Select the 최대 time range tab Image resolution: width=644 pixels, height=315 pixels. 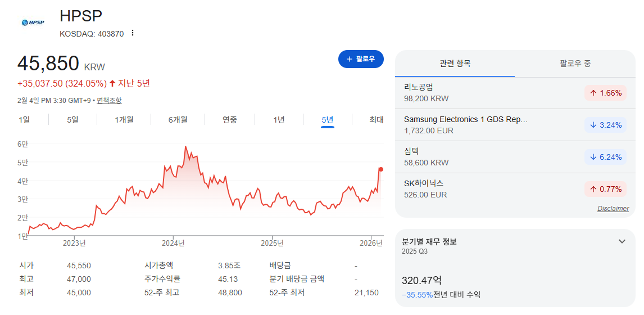click(x=376, y=120)
